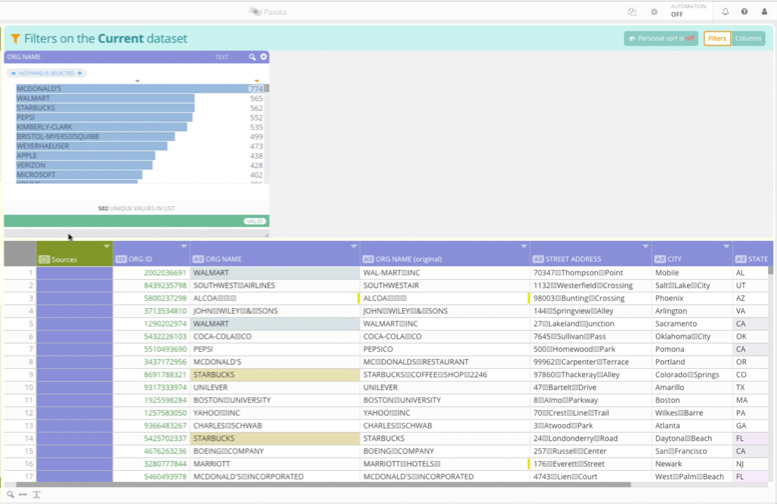Open the ORG NAME column dropdown arrow

[x=354, y=246]
